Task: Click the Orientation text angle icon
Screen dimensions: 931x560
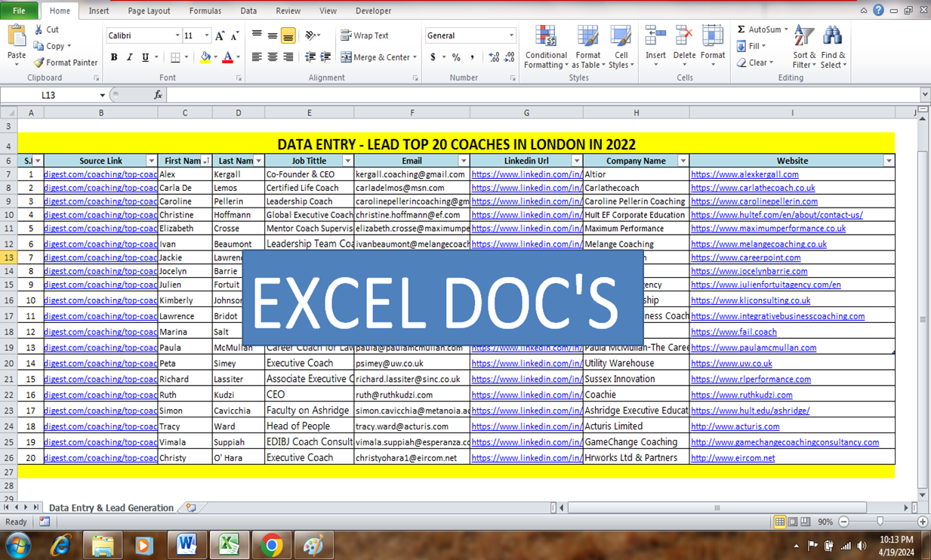Action: tap(310, 35)
